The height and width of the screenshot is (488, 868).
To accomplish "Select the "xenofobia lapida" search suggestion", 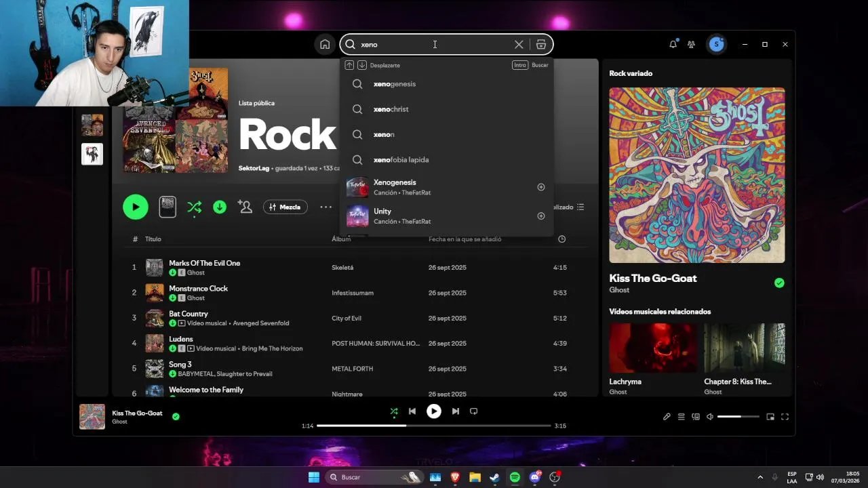I will (x=446, y=160).
